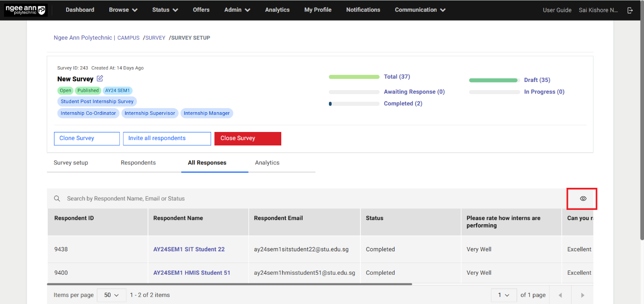Switch to the Analytics tab below survey
This screenshot has width=644, height=304.
[x=267, y=163]
